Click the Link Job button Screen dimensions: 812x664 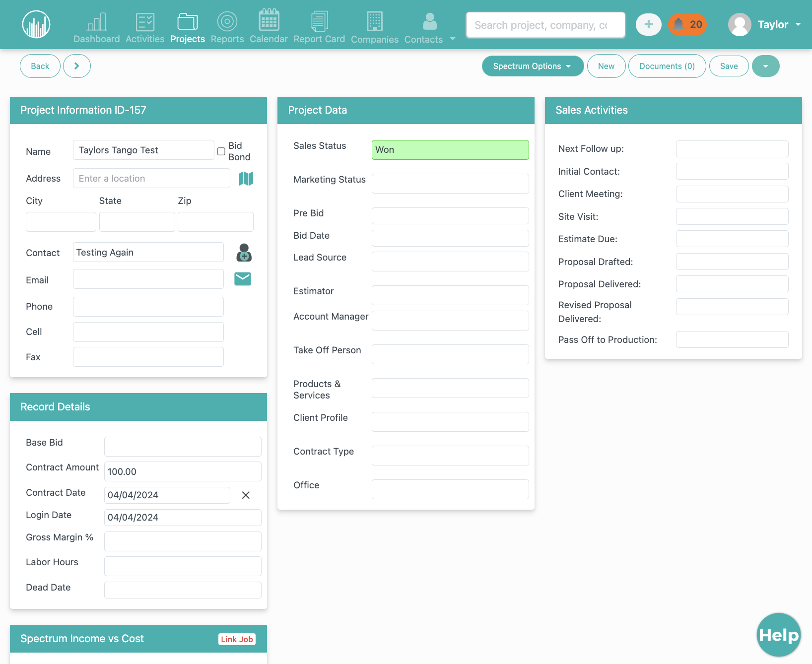(237, 639)
